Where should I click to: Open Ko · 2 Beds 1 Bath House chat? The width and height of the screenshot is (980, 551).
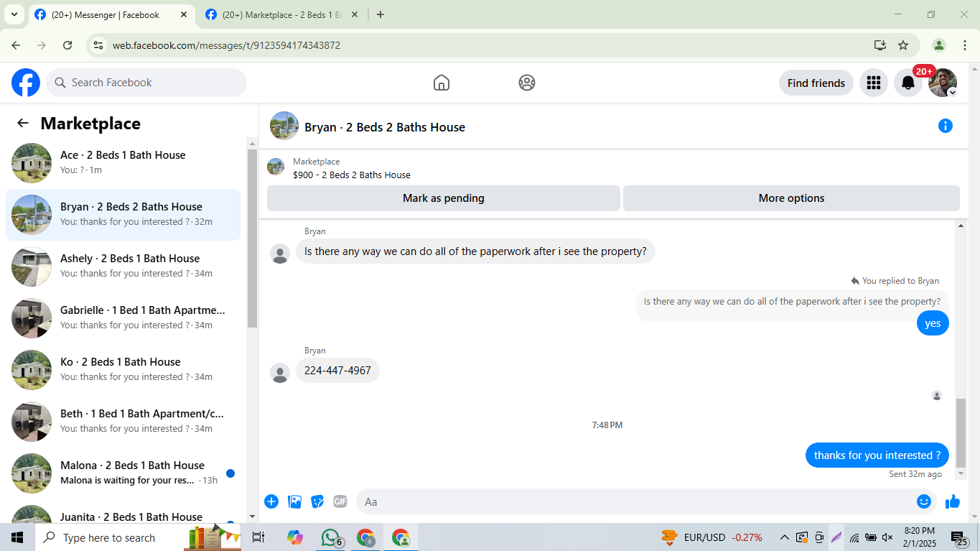click(x=123, y=370)
